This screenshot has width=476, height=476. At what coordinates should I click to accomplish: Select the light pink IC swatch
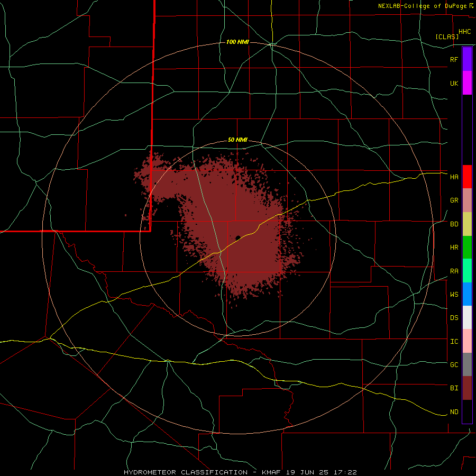click(467, 341)
